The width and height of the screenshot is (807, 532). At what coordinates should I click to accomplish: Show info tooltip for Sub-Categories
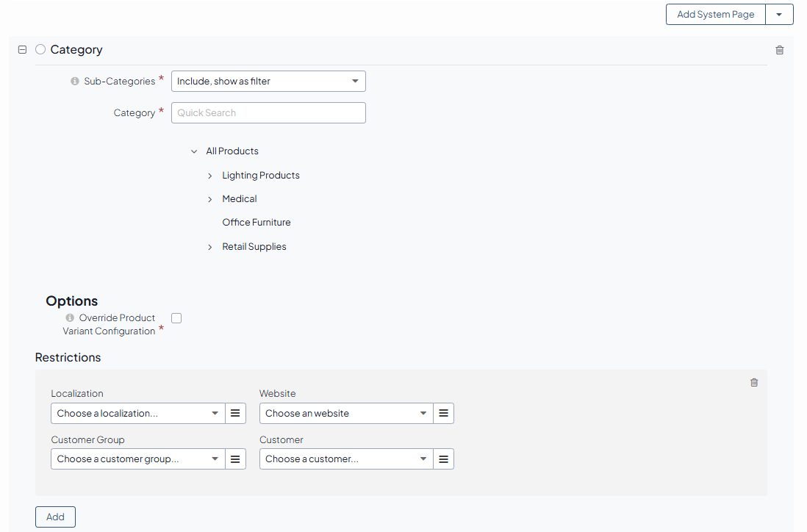(75, 82)
